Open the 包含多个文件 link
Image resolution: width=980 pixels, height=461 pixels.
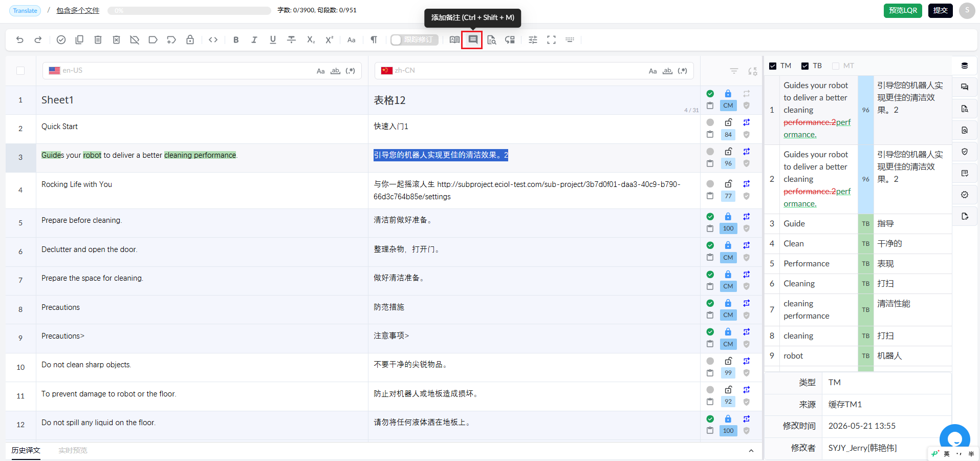point(78,10)
